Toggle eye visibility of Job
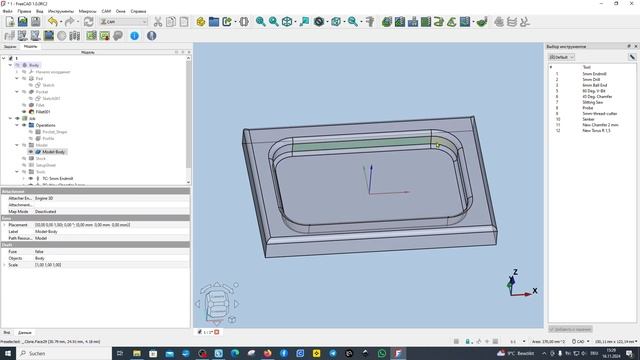Screen dimensions: 640x360 (18, 118)
